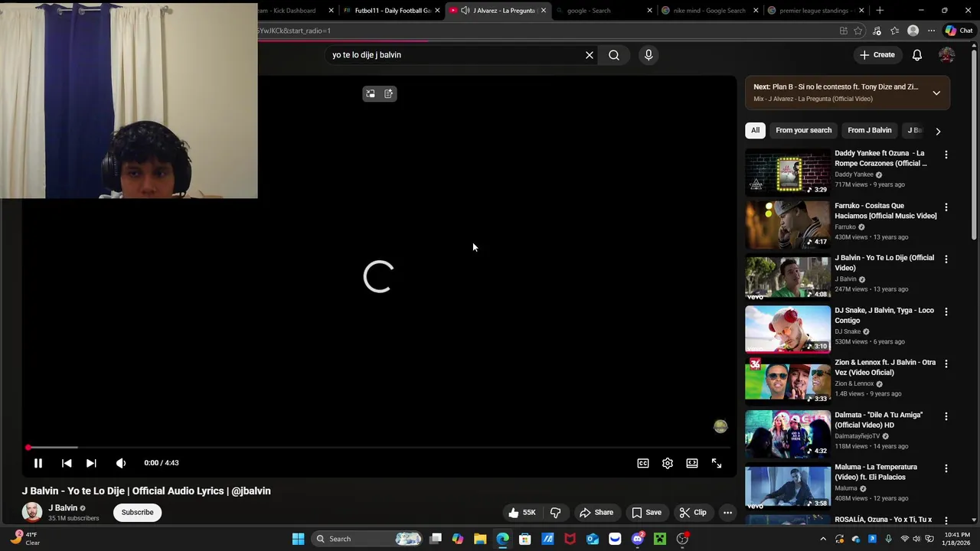Switch to the premier league standings tab
This screenshot has height=551, width=980.
[815, 11]
